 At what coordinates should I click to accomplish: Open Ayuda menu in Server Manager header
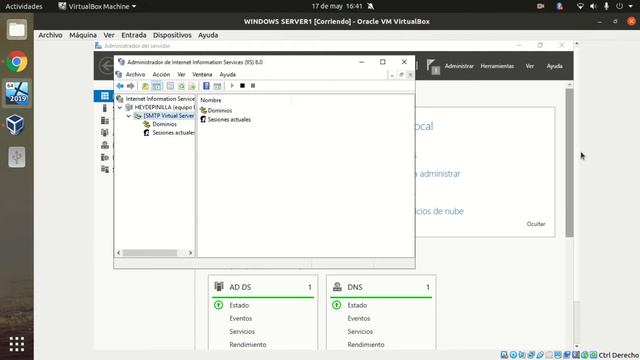click(555, 66)
